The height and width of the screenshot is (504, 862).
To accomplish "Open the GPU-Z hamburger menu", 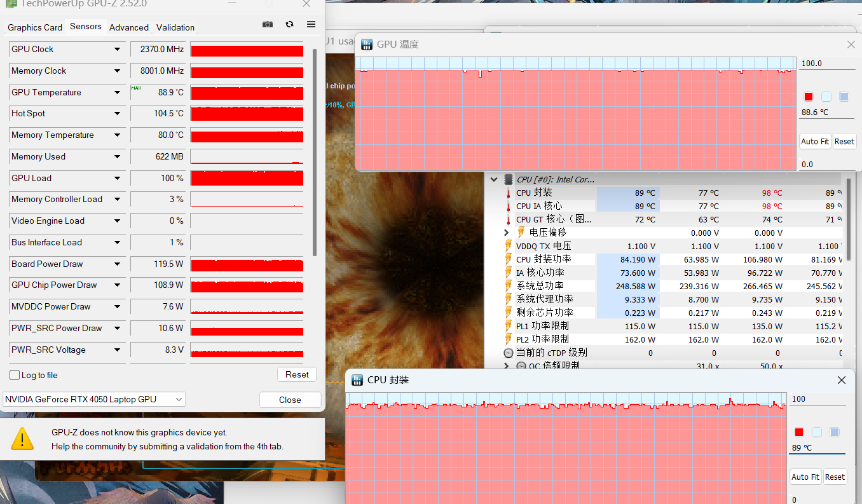I will (311, 24).
